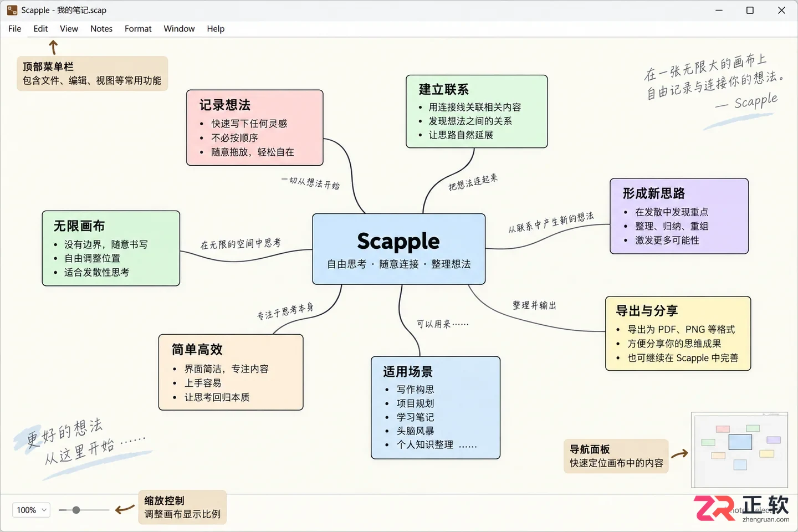Click the connection label 可以用来……
This screenshot has height=532, width=798.
tap(443, 324)
